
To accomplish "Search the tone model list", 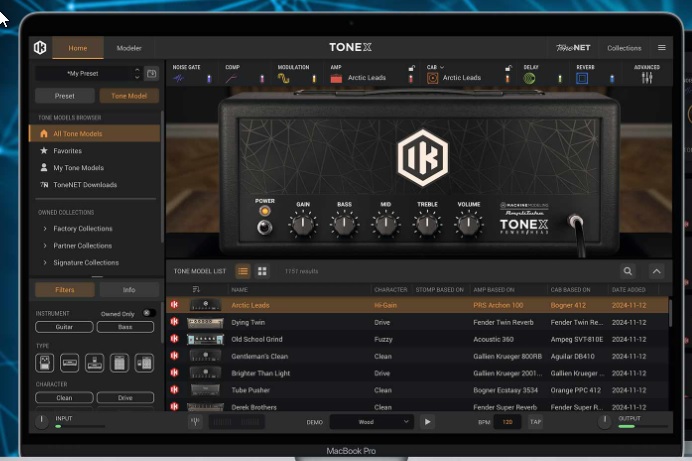I will coord(628,271).
